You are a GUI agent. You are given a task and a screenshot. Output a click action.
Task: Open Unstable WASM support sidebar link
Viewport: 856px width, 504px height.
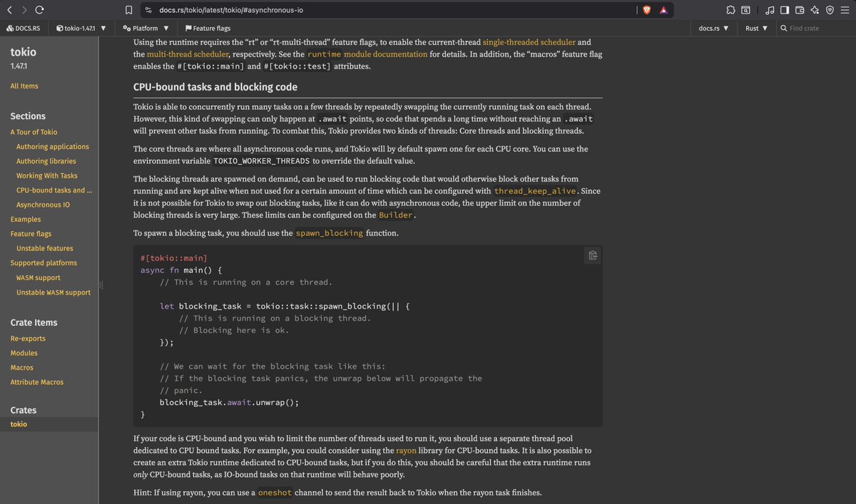click(x=53, y=292)
